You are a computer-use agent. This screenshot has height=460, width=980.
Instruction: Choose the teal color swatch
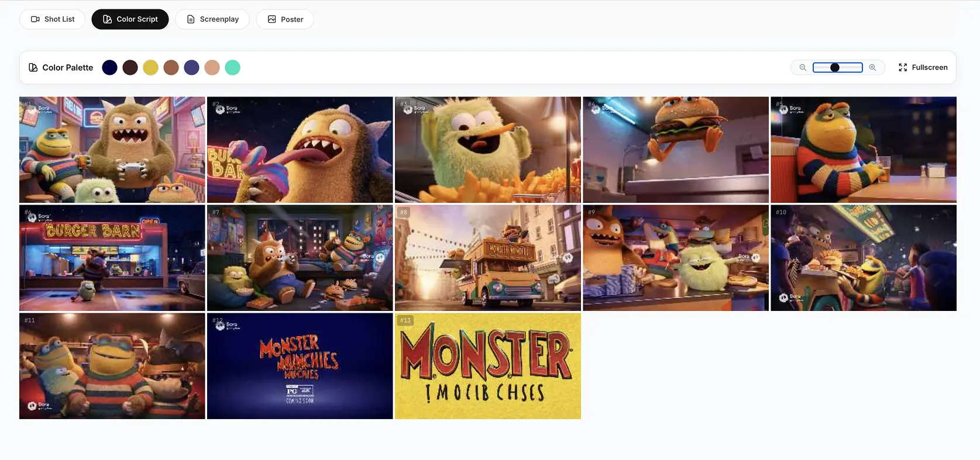click(x=232, y=68)
